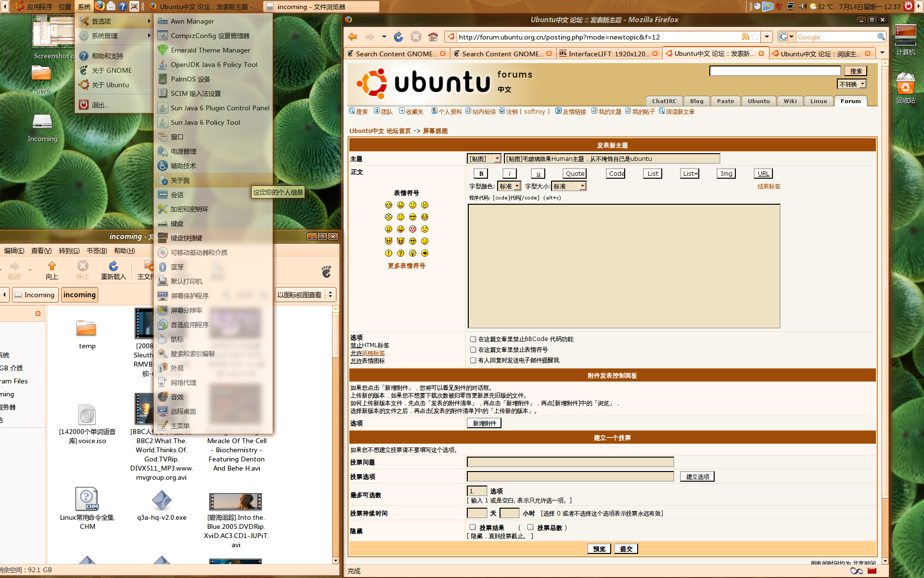Viewport: 924px width, 578px height.
Task: Click the 预览 preview button
Action: [599, 549]
